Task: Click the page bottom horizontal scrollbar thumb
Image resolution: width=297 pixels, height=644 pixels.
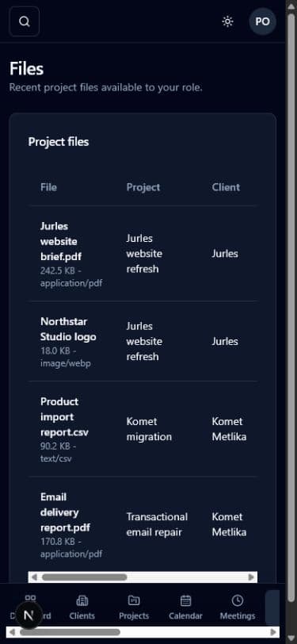Action: click(x=70, y=632)
